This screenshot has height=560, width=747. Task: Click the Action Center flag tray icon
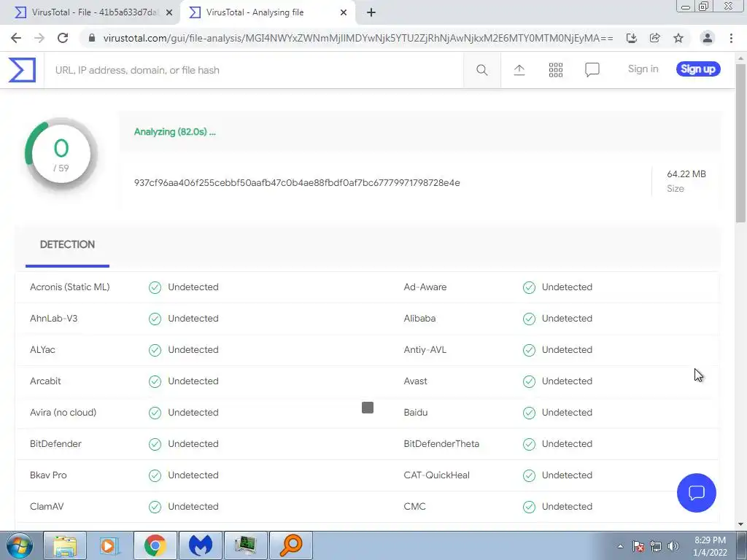(x=638, y=546)
